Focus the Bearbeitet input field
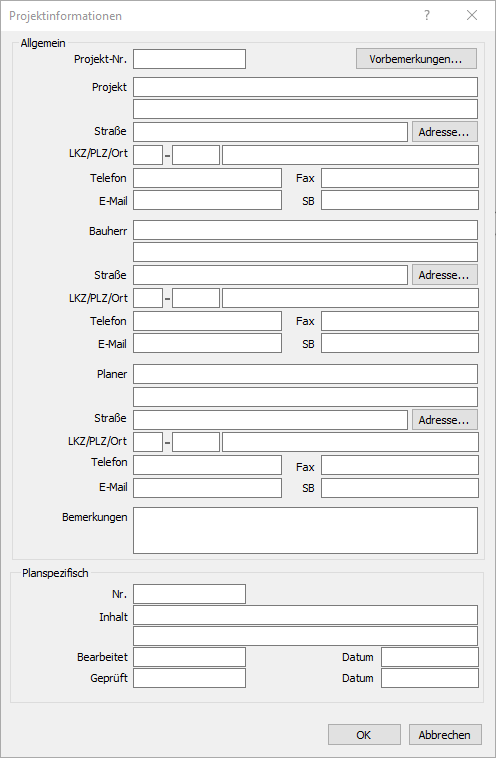The image size is (496, 758). click(x=190, y=657)
